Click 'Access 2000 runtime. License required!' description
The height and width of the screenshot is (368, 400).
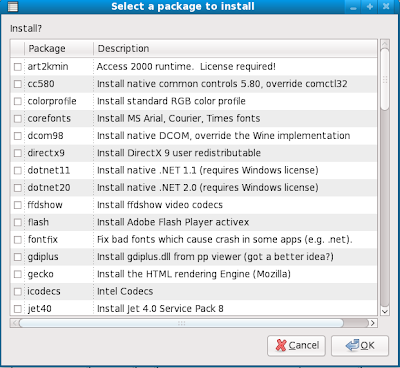point(186,67)
